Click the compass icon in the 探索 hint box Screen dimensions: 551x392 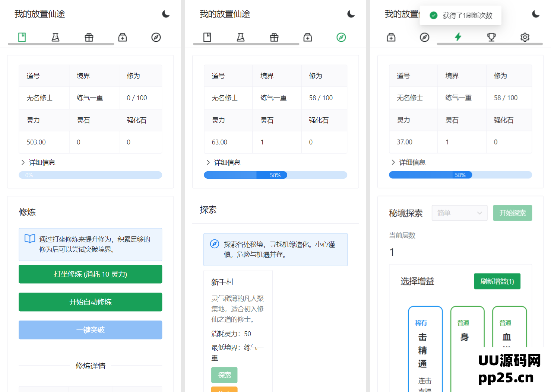215,244
